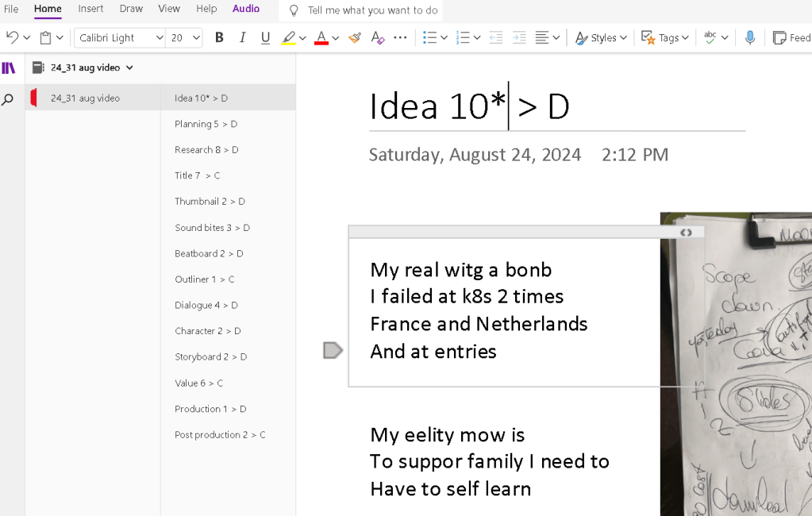
Task: Click the Undo icon
Action: (13, 37)
